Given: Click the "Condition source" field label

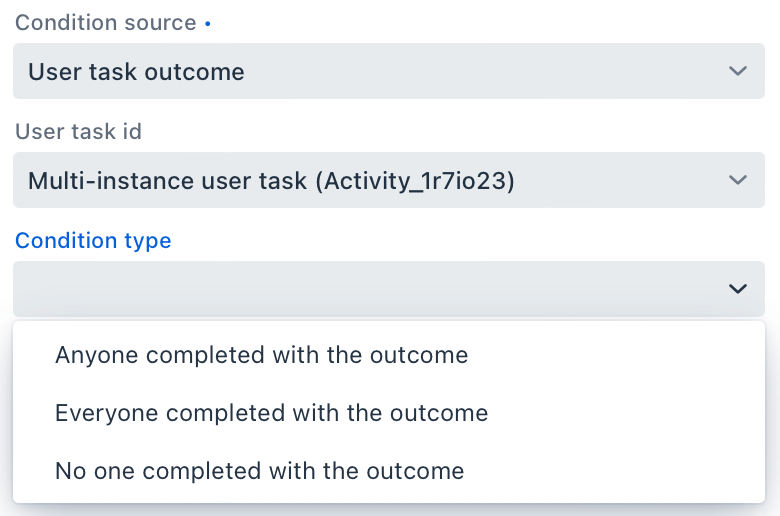Looking at the screenshot, I should pyautogui.click(x=105, y=23).
